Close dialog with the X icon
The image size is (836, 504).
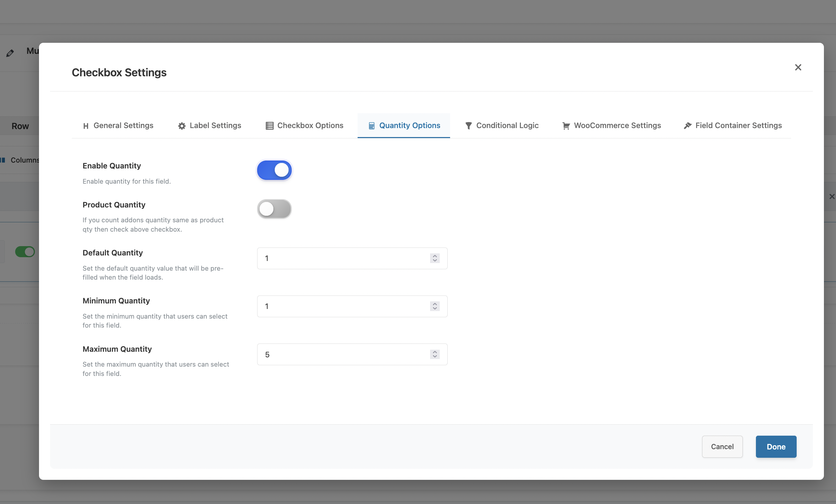coord(798,67)
